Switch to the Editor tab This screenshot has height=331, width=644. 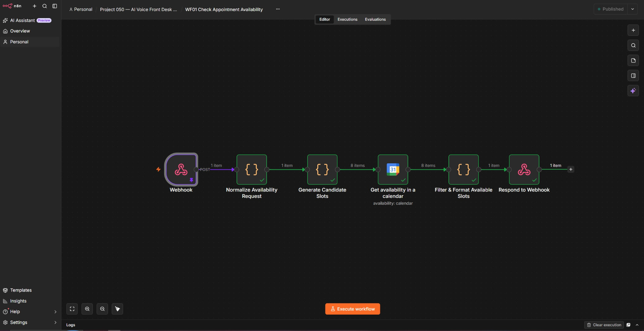pos(324,19)
